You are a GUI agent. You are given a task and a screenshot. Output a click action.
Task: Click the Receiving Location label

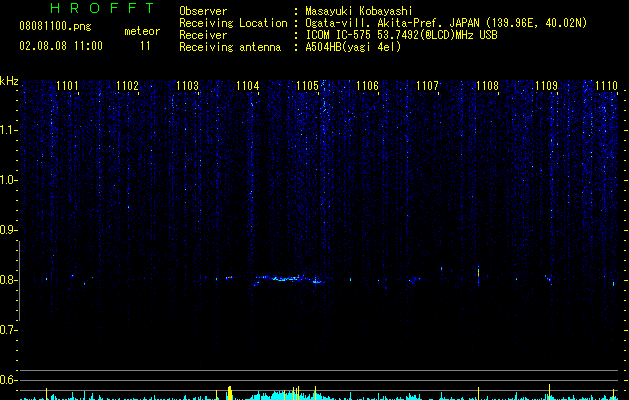(x=233, y=23)
